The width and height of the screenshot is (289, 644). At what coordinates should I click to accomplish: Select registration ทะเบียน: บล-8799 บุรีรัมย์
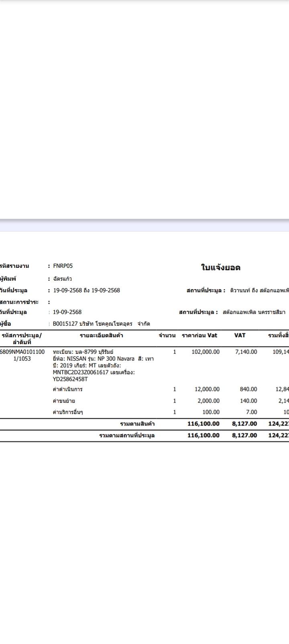[83, 352]
